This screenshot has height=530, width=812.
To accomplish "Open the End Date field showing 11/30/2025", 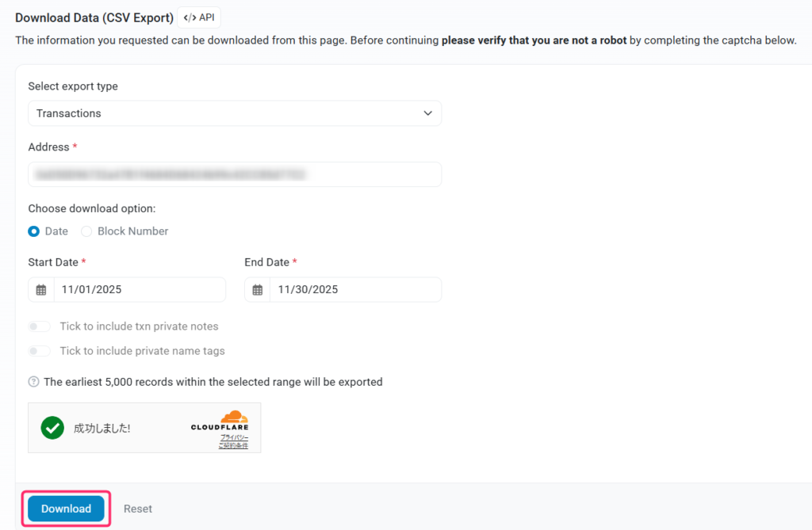I will click(354, 290).
